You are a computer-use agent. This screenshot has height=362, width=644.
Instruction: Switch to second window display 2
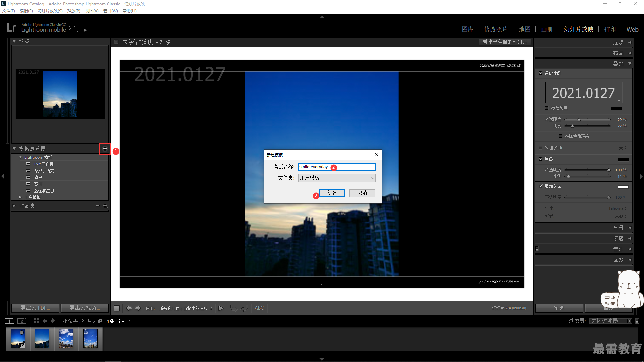[22, 321]
